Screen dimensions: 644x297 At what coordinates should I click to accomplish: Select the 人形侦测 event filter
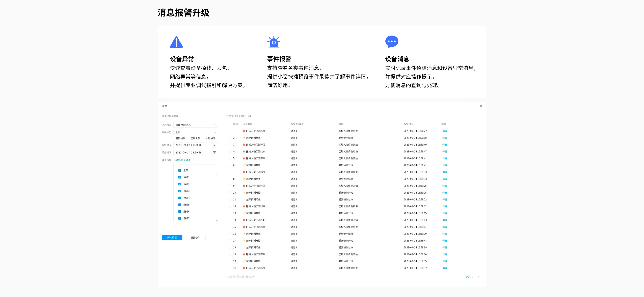pyautogui.click(x=210, y=138)
